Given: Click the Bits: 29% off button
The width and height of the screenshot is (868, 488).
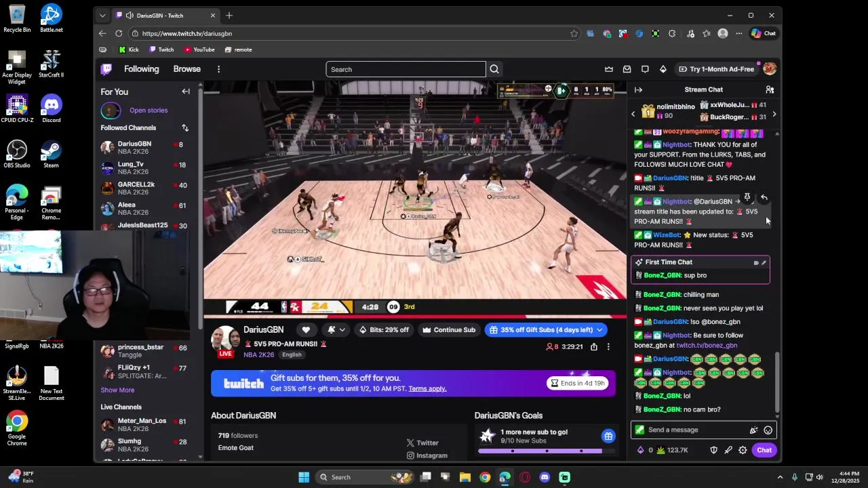Looking at the screenshot, I should 384,330.
